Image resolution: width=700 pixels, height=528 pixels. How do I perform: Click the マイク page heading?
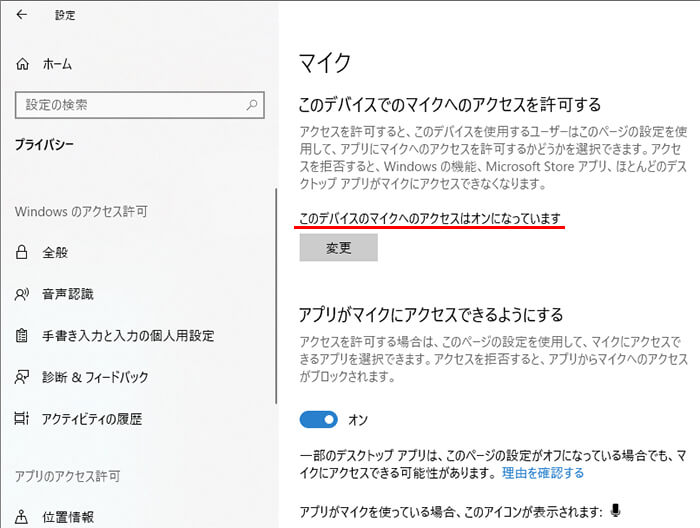tap(325, 62)
